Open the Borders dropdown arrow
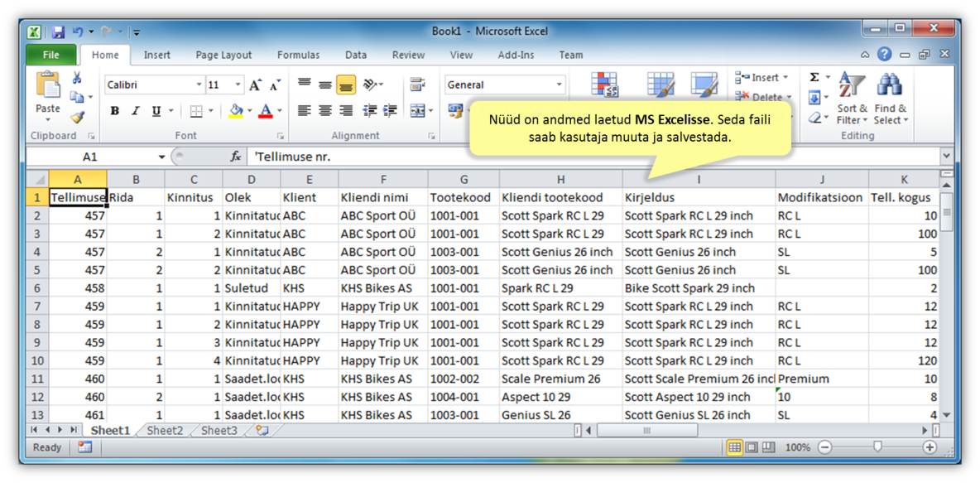Screen dimensions: 980x483 point(210,111)
